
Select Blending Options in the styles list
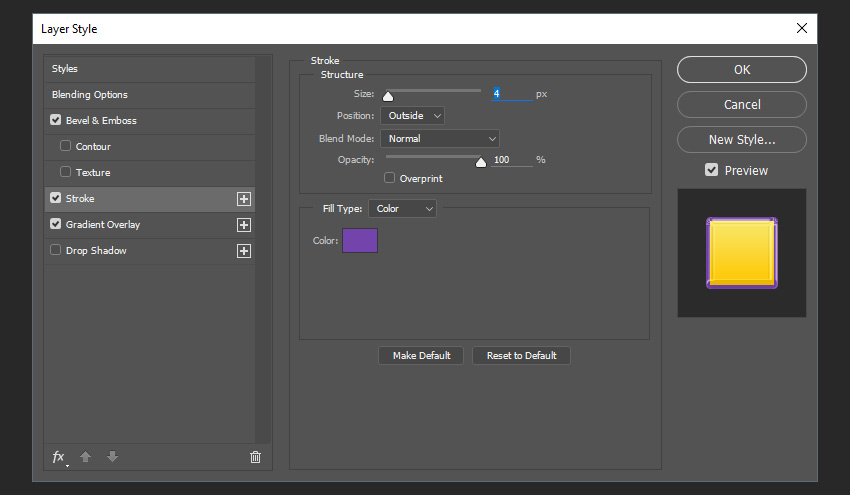coord(90,95)
